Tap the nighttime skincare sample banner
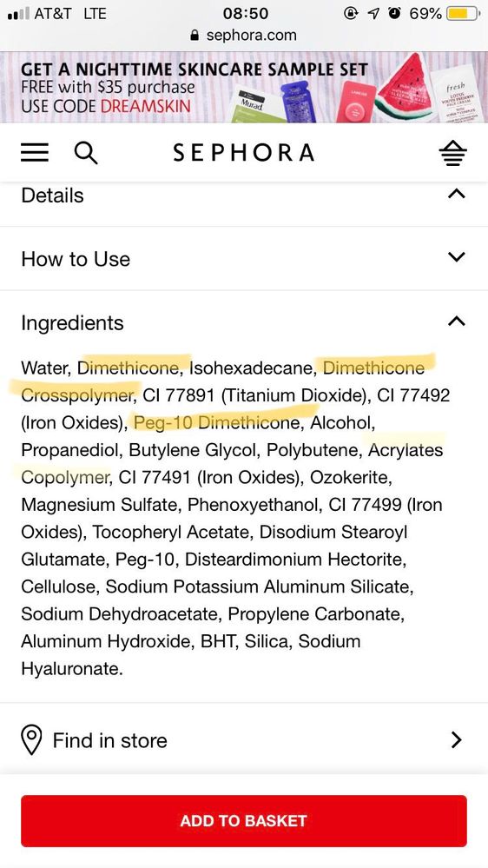 click(x=244, y=87)
